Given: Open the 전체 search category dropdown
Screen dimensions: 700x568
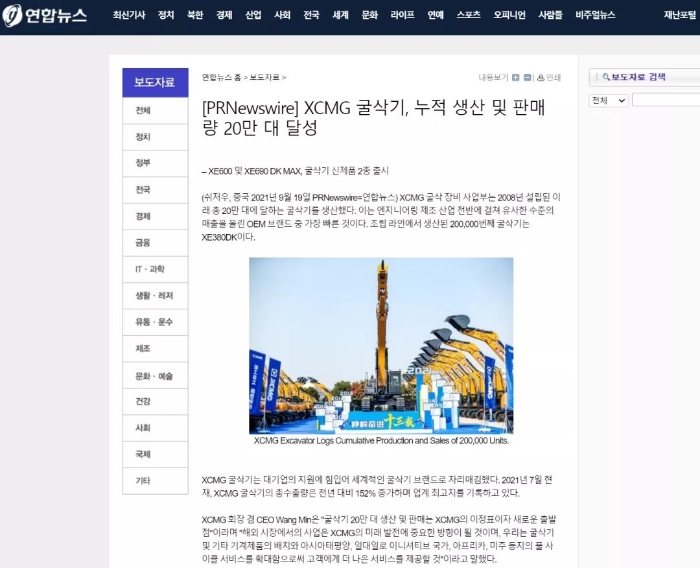Looking at the screenshot, I should coord(608,100).
